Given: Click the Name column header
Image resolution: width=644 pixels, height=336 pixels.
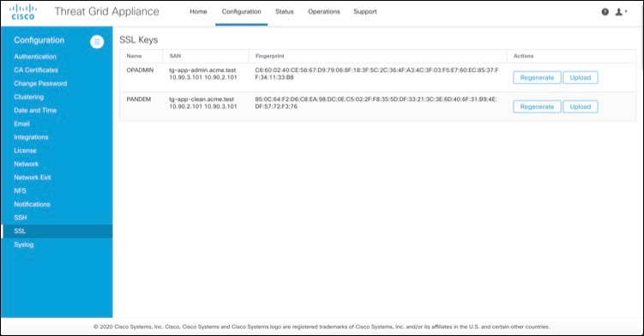Looking at the screenshot, I should pyautogui.click(x=134, y=56).
